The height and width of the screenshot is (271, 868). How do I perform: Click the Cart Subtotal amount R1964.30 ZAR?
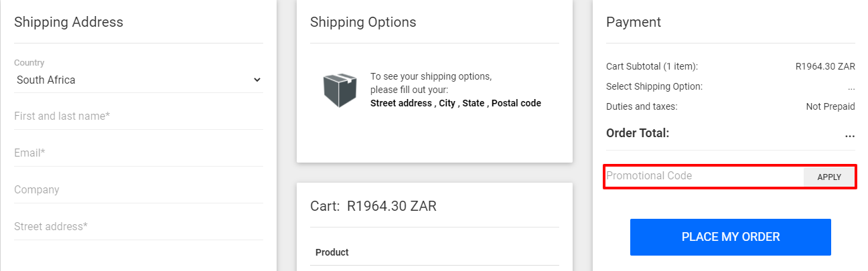tap(825, 66)
